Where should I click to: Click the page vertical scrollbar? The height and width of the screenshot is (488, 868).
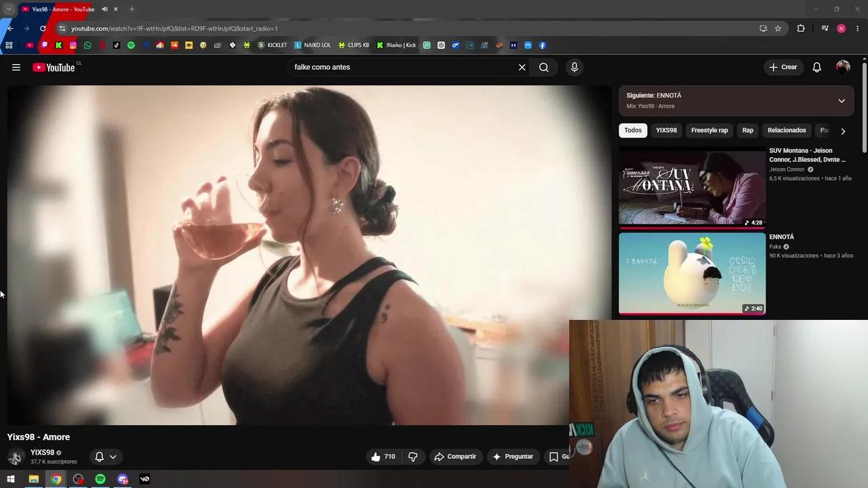coord(865,107)
